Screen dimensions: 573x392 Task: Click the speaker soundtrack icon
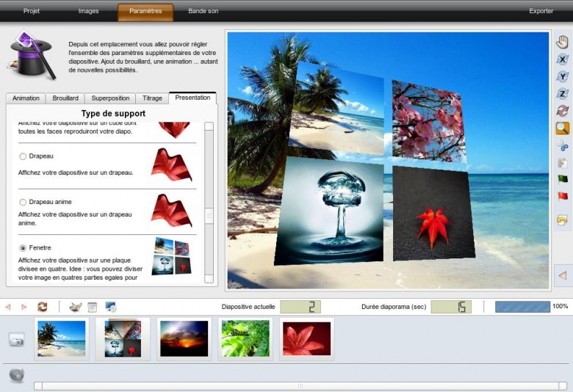click(17, 375)
